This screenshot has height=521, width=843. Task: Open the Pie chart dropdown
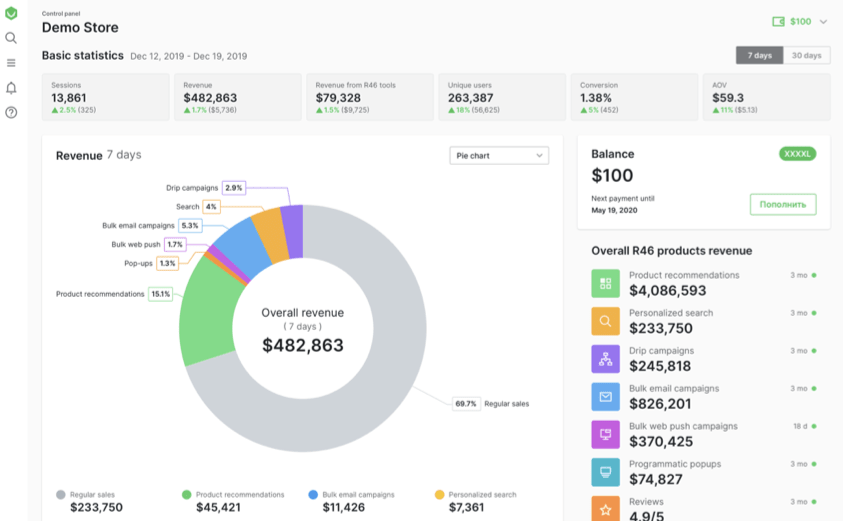click(x=499, y=156)
